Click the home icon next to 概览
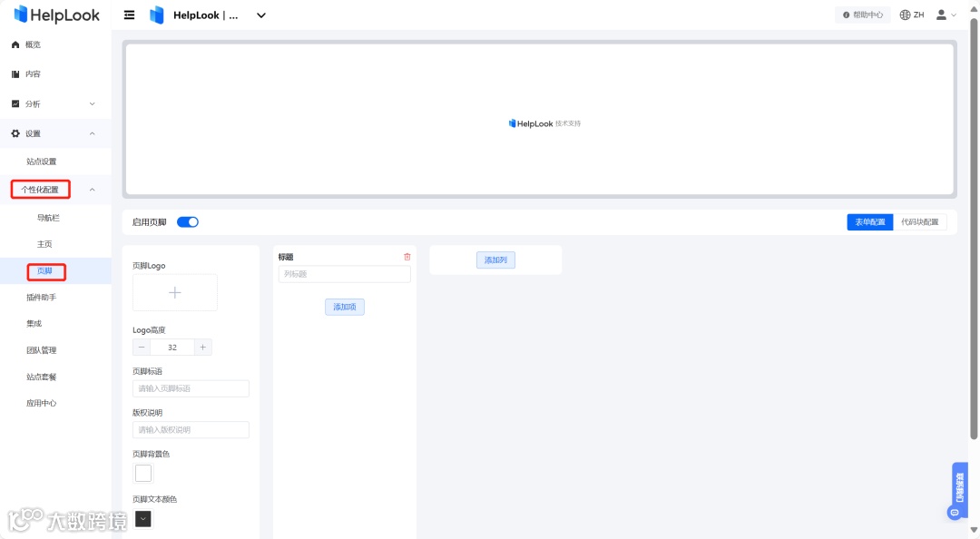 point(15,44)
